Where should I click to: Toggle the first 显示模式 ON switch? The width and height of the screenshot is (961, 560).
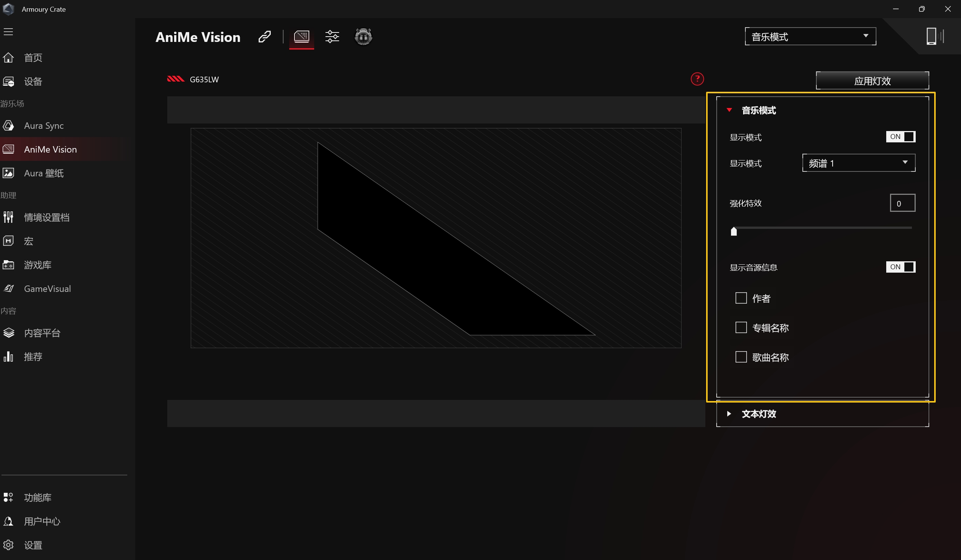900,137
